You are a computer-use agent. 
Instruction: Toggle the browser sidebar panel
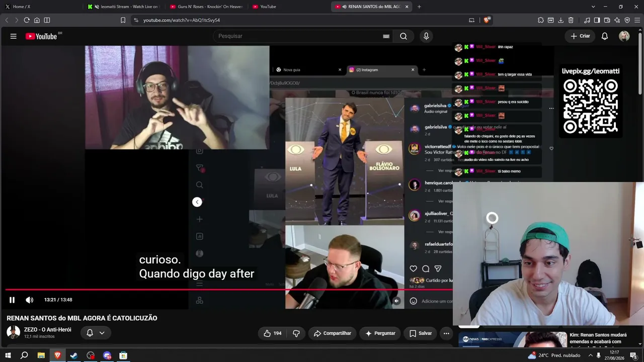[x=597, y=20]
